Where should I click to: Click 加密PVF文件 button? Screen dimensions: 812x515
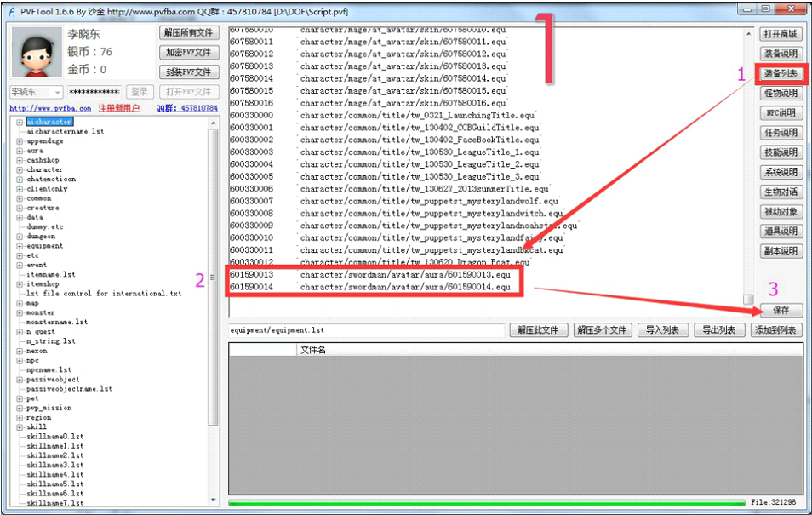(x=188, y=53)
